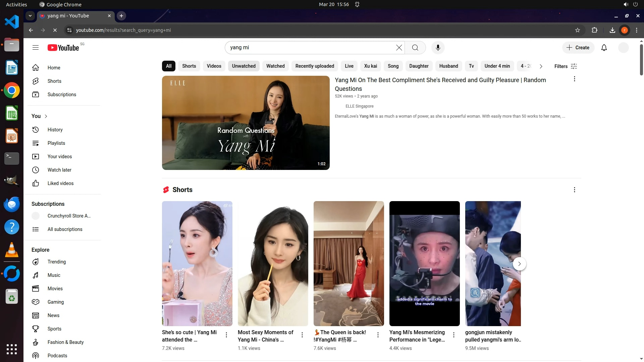
Task: Toggle the Recently uploaded filter chip
Action: coord(314,66)
